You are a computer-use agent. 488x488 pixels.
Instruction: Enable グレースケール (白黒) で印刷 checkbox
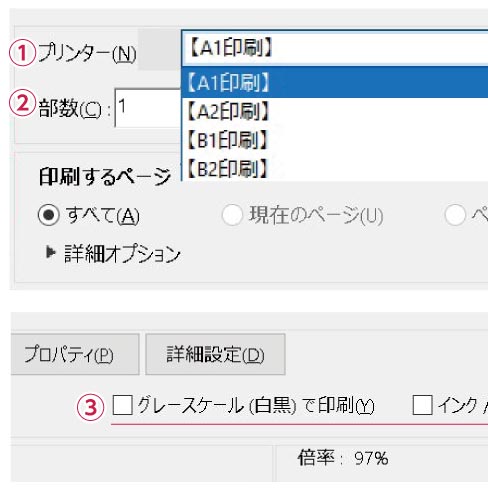(123, 405)
